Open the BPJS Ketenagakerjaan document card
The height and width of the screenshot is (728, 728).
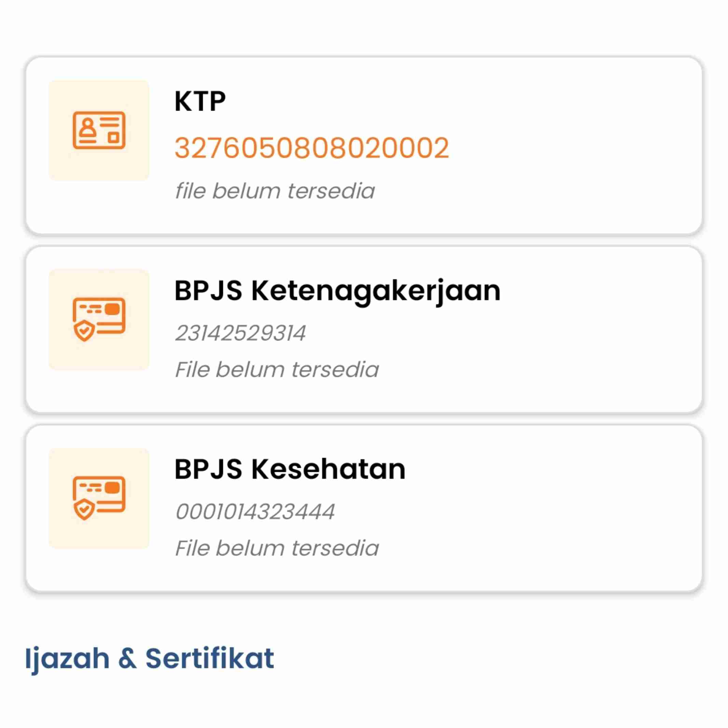364,330
